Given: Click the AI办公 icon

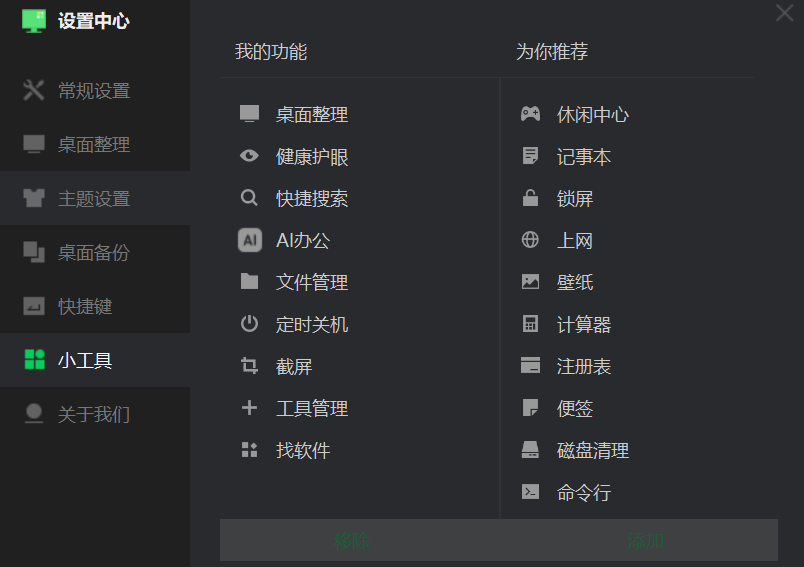Looking at the screenshot, I should click(x=249, y=240).
